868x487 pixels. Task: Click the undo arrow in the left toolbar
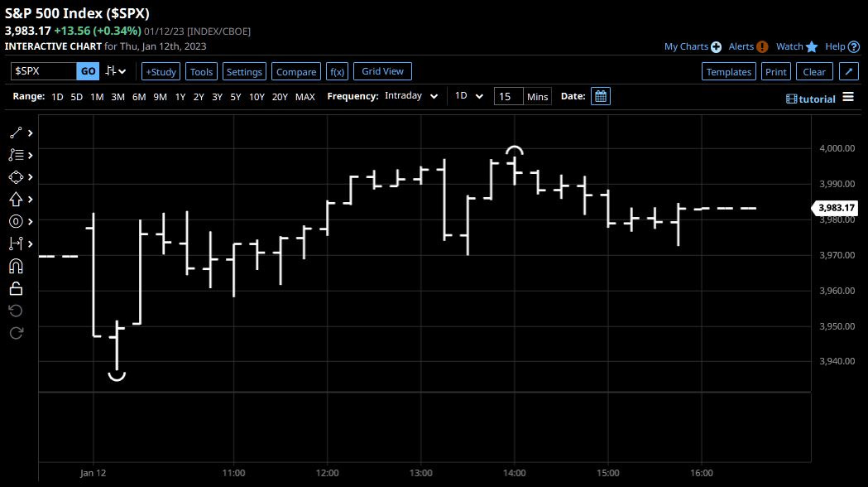coord(16,311)
